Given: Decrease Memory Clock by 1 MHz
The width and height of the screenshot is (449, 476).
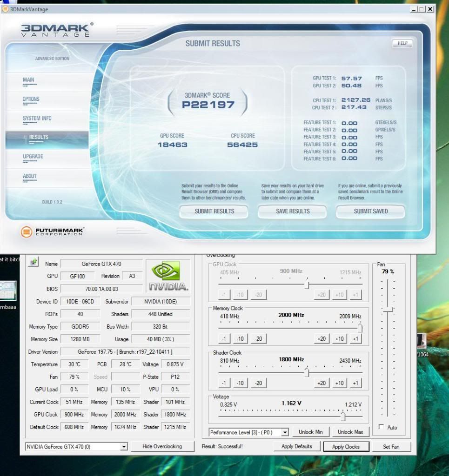Looking at the screenshot, I should tap(224, 339).
